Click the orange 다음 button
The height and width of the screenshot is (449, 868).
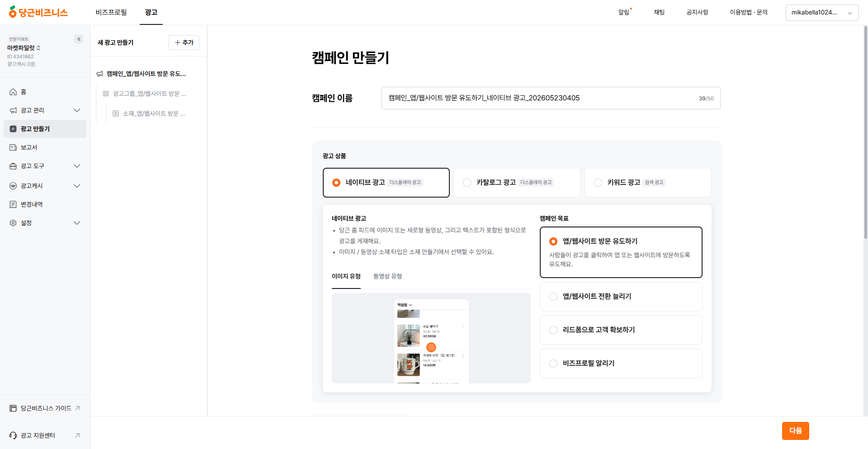(796, 431)
